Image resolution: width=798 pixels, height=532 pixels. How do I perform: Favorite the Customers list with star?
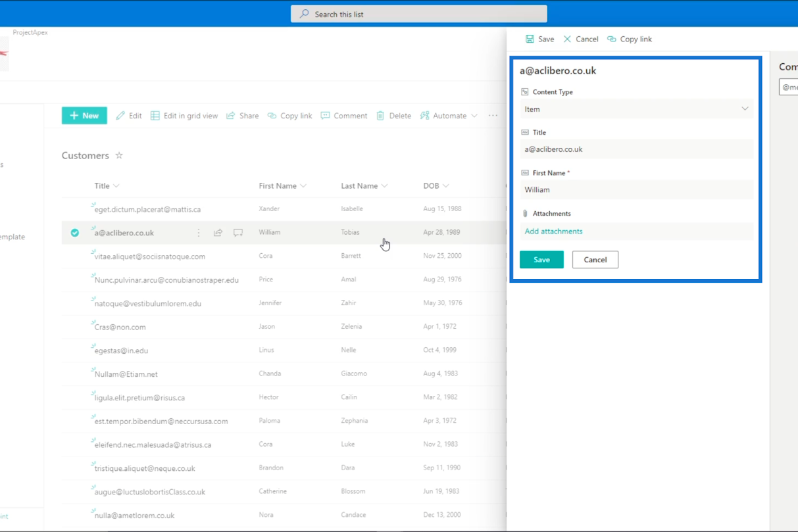(119, 156)
